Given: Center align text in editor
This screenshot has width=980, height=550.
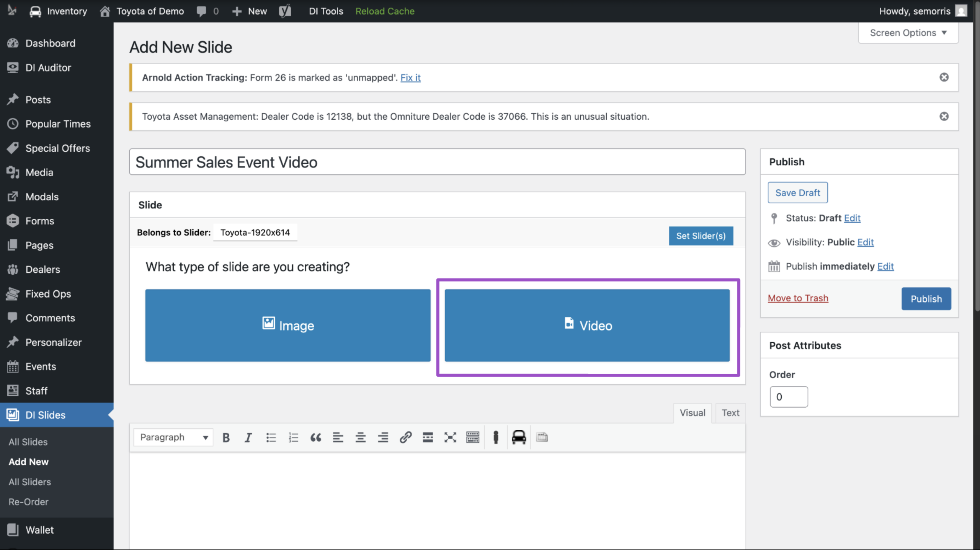Looking at the screenshot, I should click(x=361, y=437).
